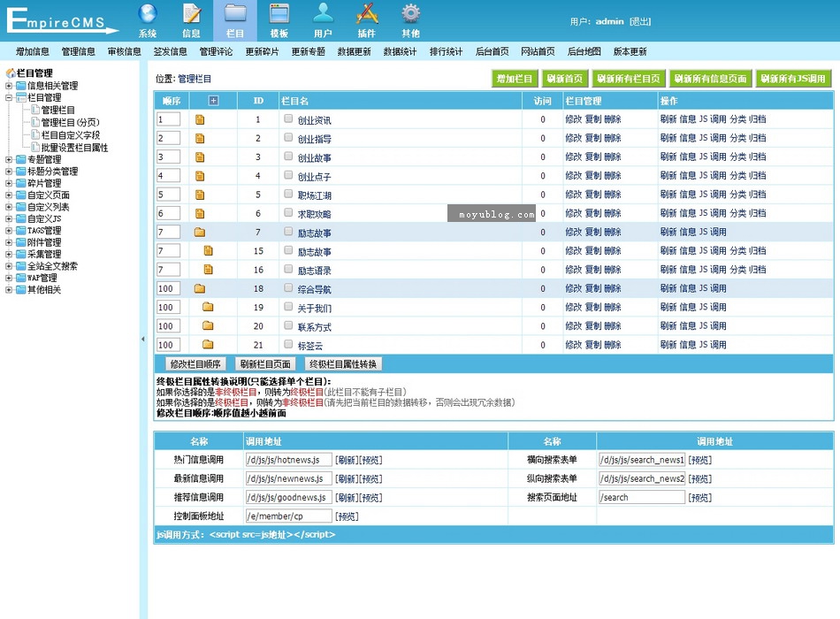Click the 修改栏目顺序 button

195,364
